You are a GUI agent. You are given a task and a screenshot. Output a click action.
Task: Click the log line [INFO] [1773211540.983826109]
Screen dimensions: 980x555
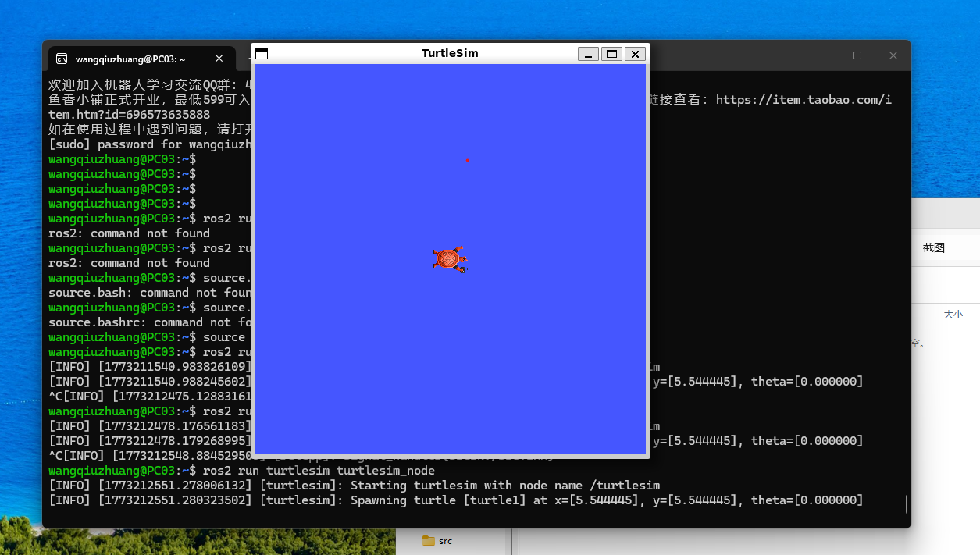[x=149, y=367]
